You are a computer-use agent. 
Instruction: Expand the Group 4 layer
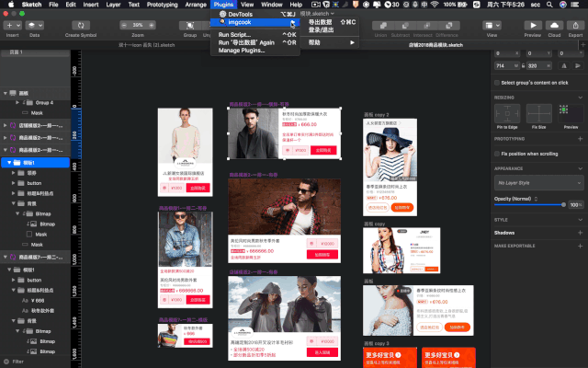tap(17, 102)
